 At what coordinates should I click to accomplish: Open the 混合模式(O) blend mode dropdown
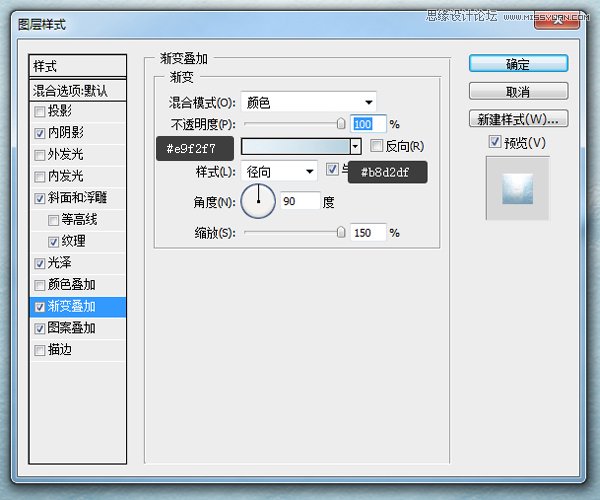point(308,102)
